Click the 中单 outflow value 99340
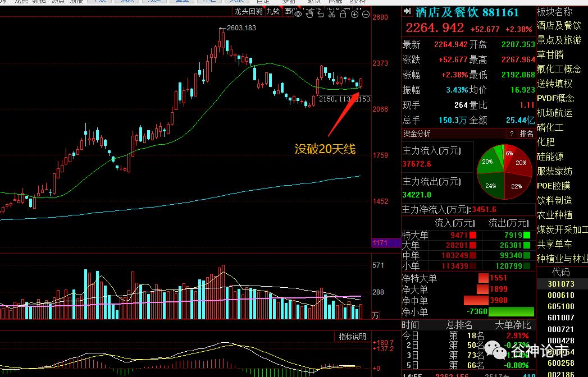 coord(510,256)
